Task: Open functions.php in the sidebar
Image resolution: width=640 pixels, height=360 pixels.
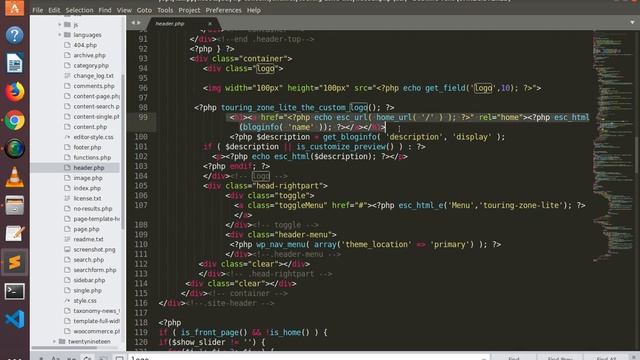Action: [x=92, y=158]
